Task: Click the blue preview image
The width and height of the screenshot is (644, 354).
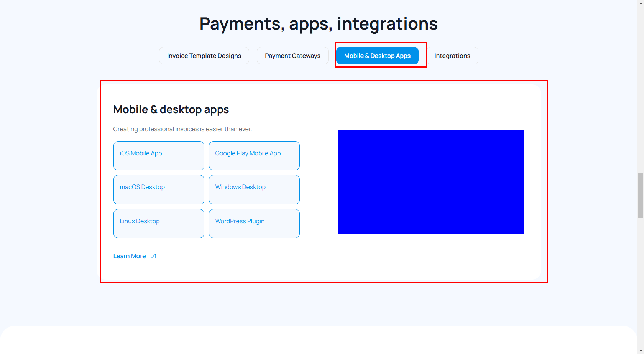Action: click(x=431, y=182)
